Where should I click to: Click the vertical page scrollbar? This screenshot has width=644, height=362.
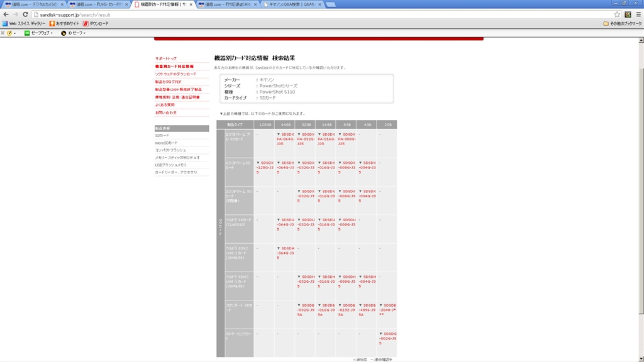point(641,192)
